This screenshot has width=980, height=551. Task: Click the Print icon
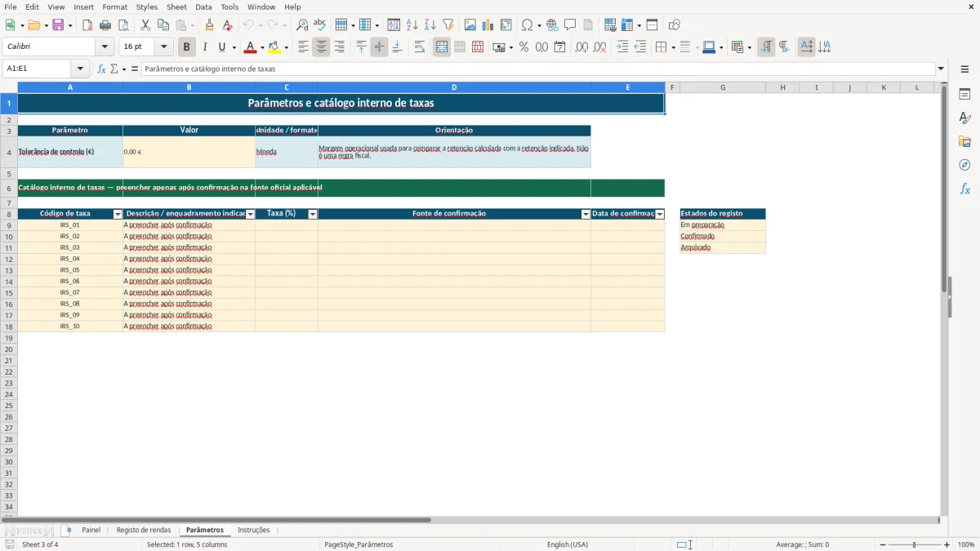click(105, 25)
